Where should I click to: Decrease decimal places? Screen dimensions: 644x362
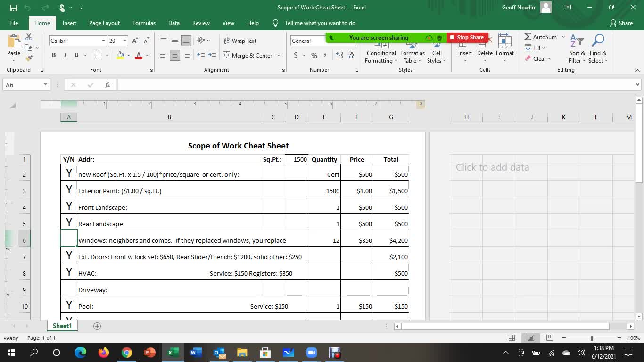click(x=351, y=55)
